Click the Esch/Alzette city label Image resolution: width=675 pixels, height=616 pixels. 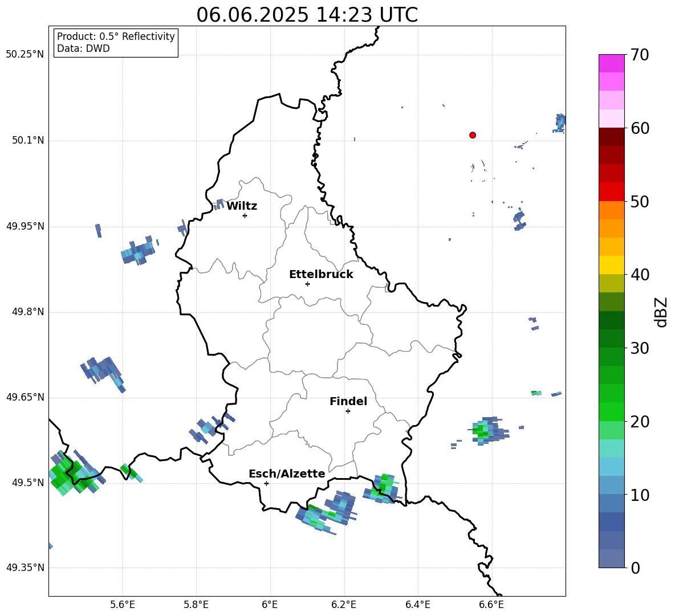coord(287,474)
